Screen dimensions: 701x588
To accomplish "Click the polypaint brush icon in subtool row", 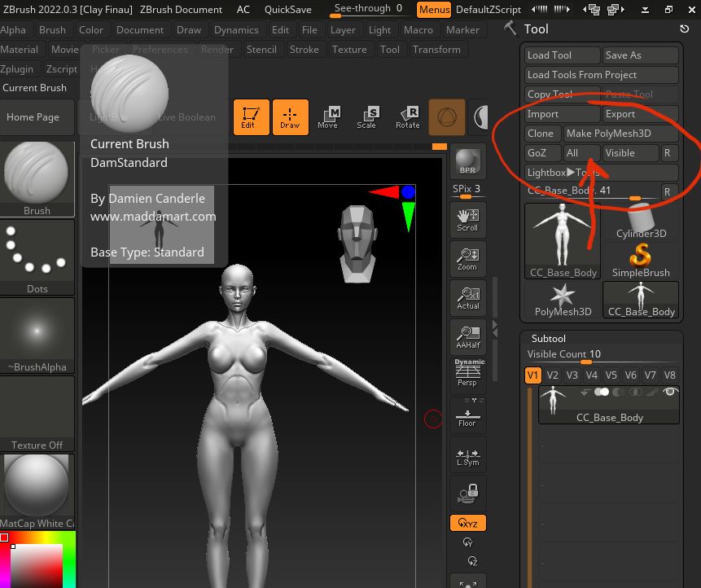I will pos(652,393).
